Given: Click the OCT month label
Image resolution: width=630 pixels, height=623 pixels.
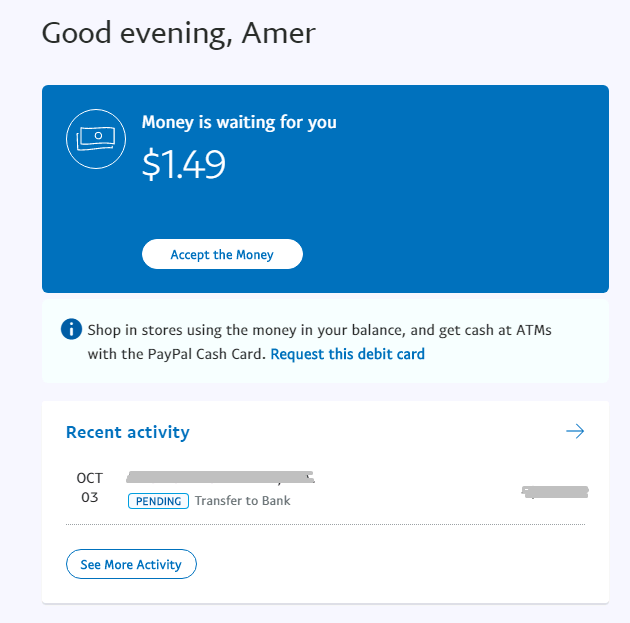Looking at the screenshot, I should coord(89,478).
